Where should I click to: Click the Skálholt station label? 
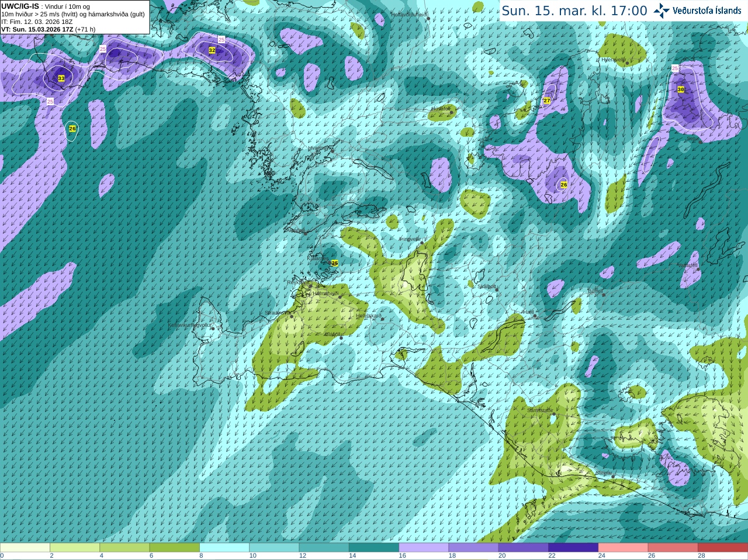coord(487,286)
